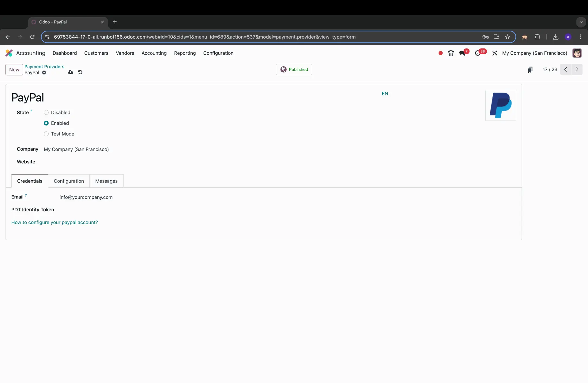
Task: Click the New button
Action: (14, 70)
